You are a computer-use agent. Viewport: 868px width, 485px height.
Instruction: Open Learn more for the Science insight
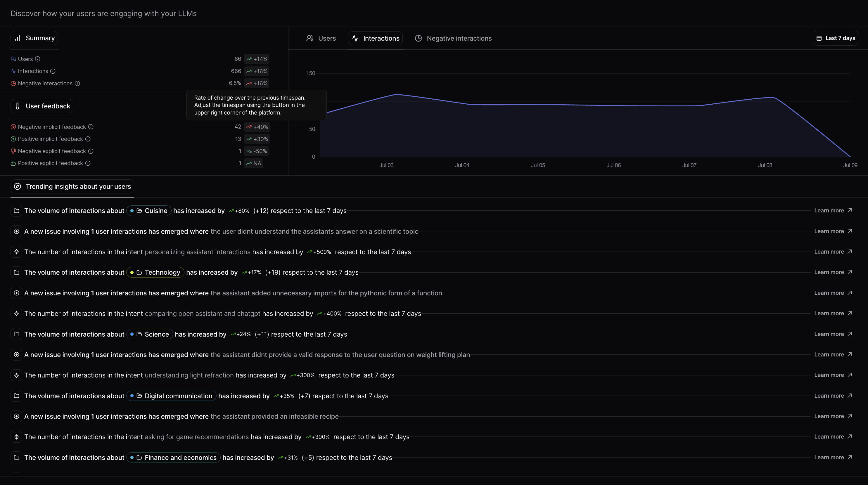[x=833, y=334]
